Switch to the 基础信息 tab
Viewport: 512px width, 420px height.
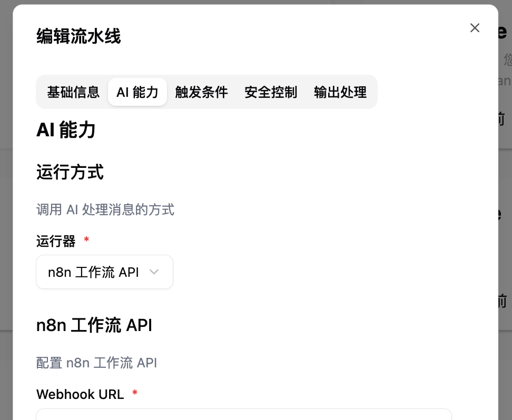[x=73, y=92]
